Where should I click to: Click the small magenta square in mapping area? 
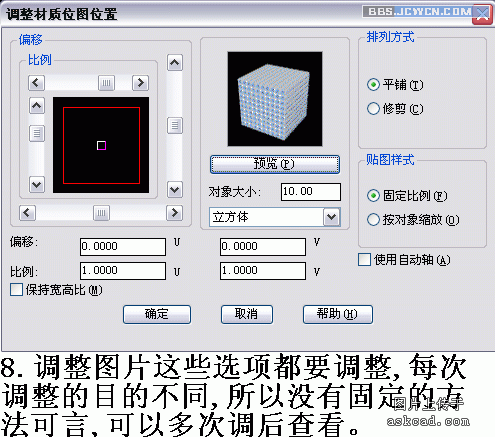click(x=101, y=145)
